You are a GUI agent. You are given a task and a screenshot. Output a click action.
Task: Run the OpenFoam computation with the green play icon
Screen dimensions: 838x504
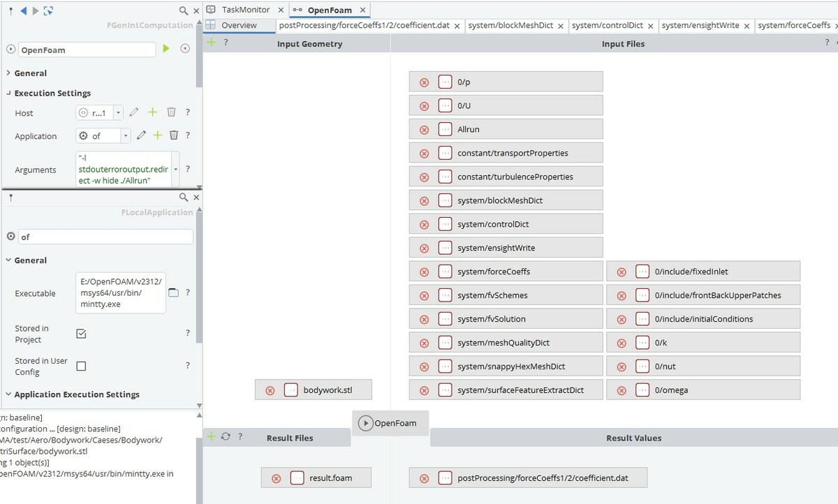point(166,49)
